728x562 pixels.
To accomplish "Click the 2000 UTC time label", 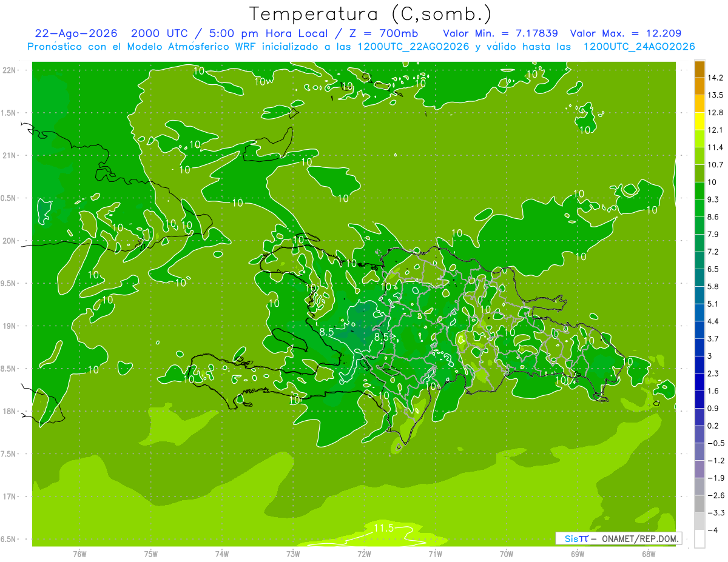I will tap(158, 33).
